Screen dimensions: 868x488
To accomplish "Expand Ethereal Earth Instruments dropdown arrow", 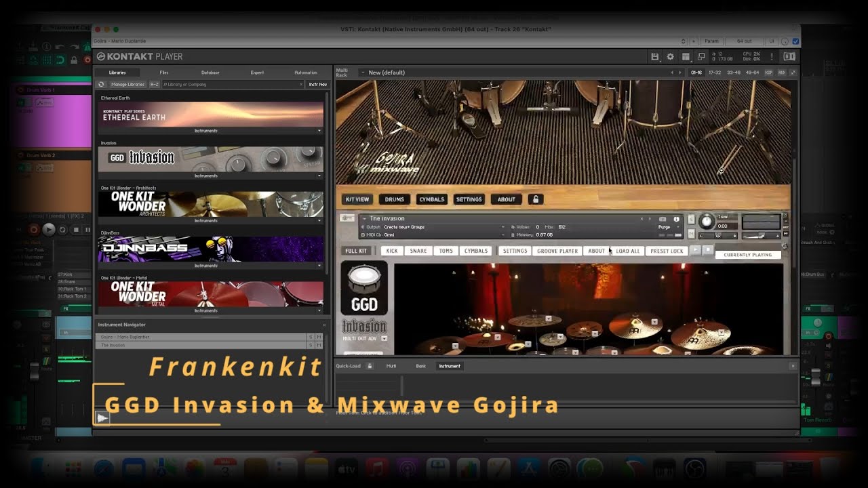I will [319, 131].
